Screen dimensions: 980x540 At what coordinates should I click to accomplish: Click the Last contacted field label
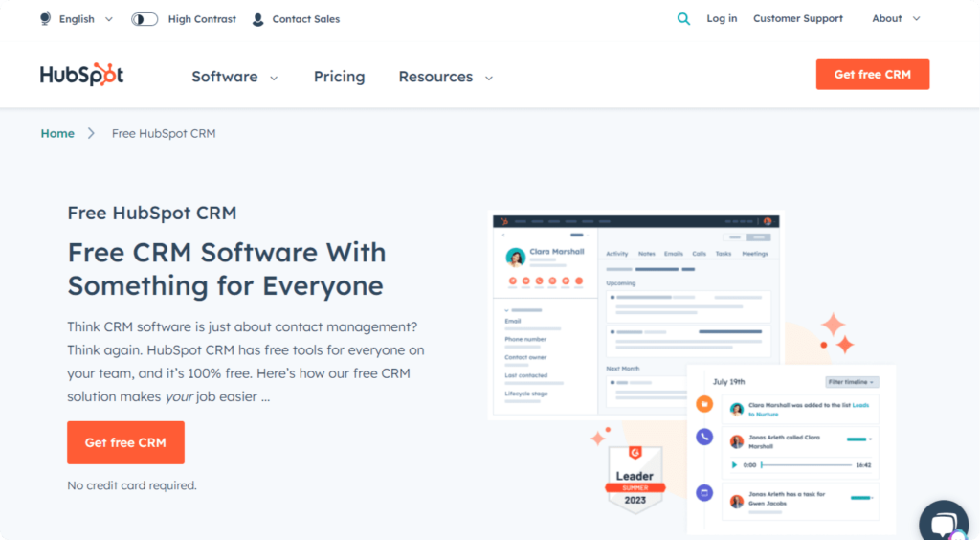pos(526,375)
